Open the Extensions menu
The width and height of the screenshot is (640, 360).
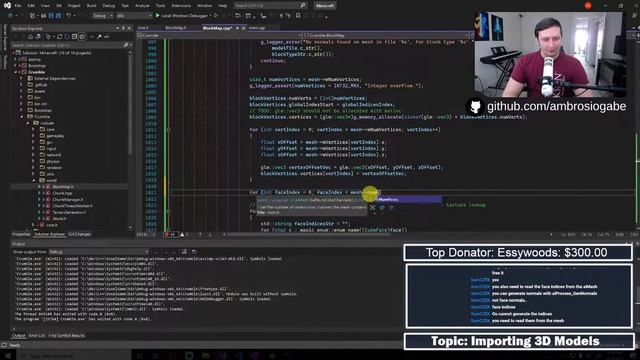(181, 6)
